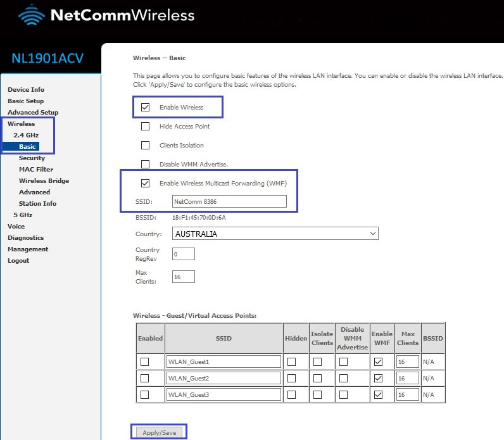Viewport: 504px width, 440px height.
Task: Enable the WLAN_Guest1 access point checkbox
Action: tap(144, 361)
